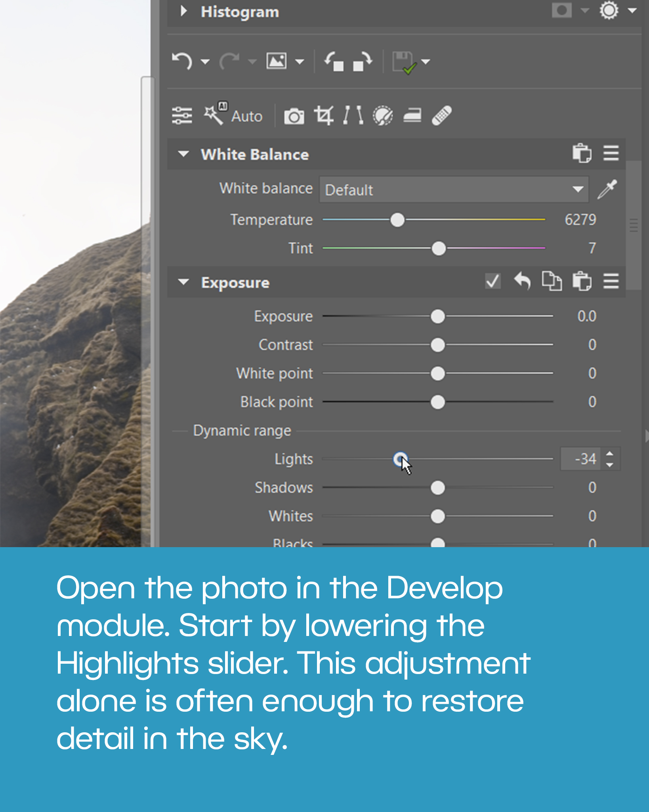Expand the Histogram panel
Image resolution: width=649 pixels, height=812 pixels.
pyautogui.click(x=183, y=11)
